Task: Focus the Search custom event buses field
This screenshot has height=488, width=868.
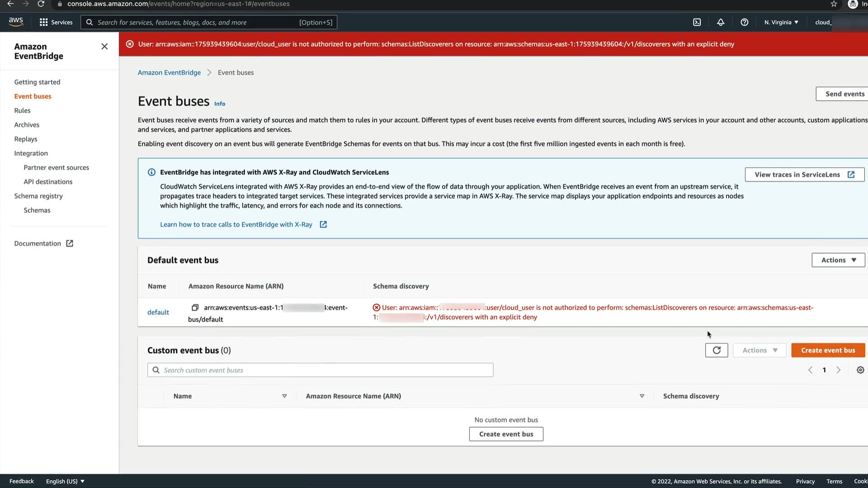Action: pyautogui.click(x=320, y=370)
